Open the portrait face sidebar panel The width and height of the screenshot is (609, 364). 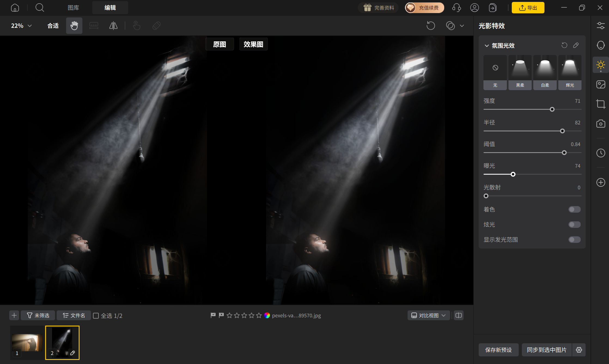(601, 45)
